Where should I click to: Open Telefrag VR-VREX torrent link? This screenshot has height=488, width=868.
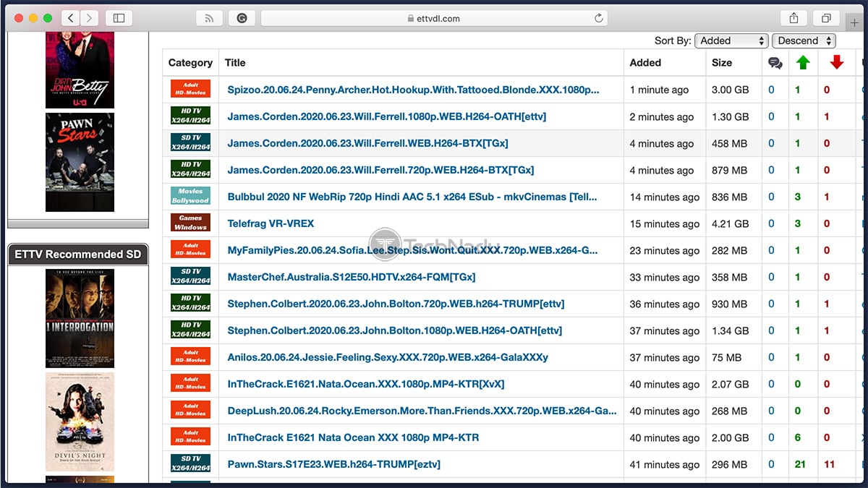click(271, 223)
